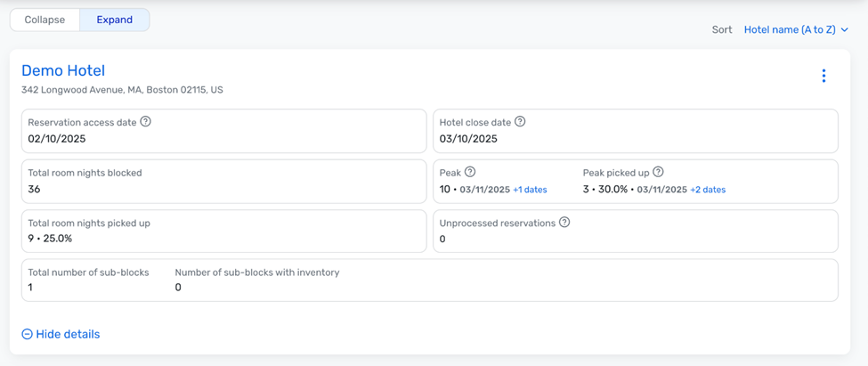Click the help icon beside Hotel close date
Screen dimensions: 868x366
tap(520, 122)
